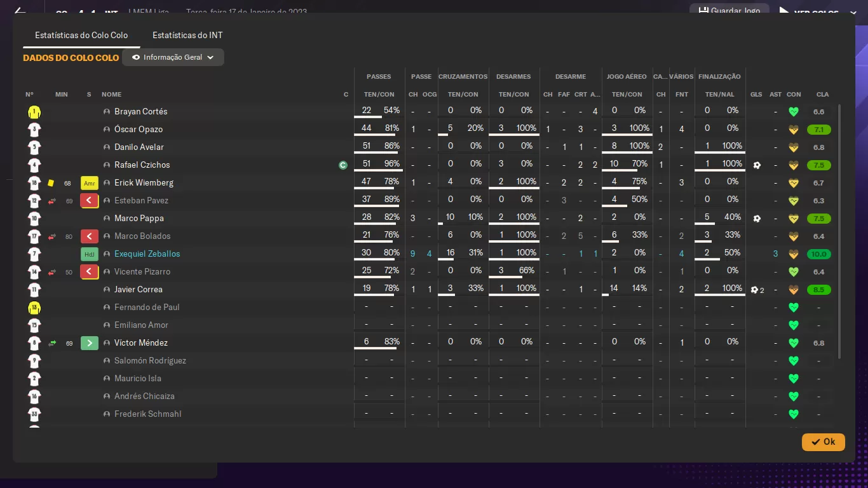This screenshot has height=488, width=868.
Task: Open Javier Correa player name
Action: [x=139, y=290]
